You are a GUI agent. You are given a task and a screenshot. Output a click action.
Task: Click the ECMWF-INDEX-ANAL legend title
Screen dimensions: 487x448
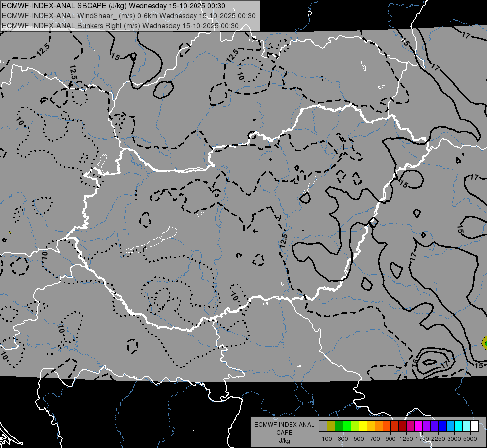(x=284, y=425)
